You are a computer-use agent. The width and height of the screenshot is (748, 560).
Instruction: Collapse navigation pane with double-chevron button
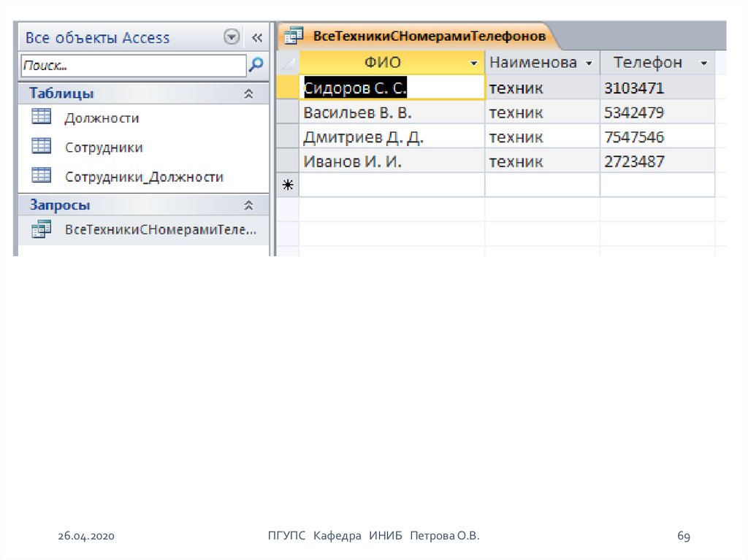pos(256,37)
